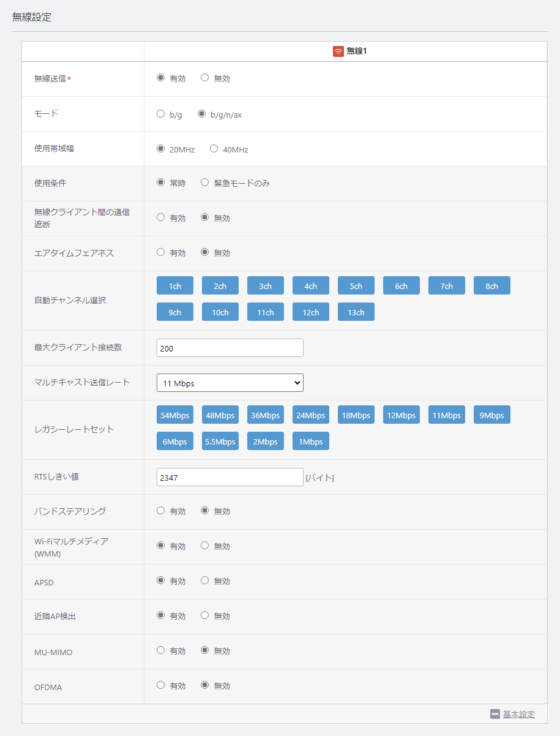
Task: Click the 自動チャンネル選択 row label
Action: (x=70, y=301)
